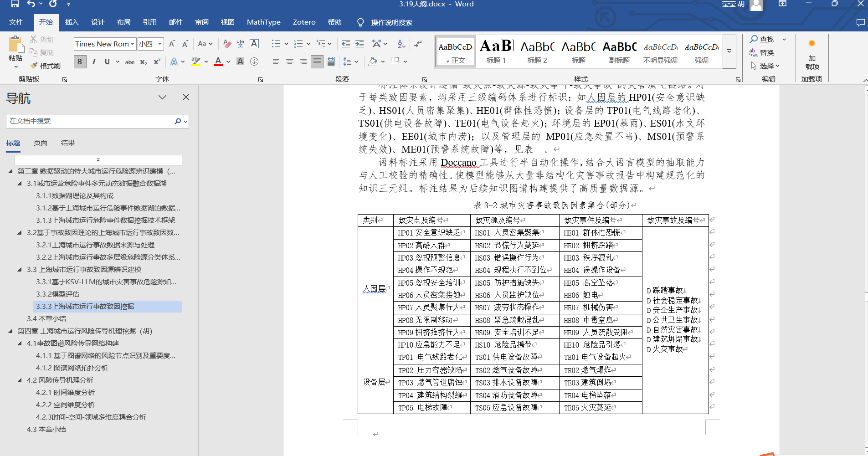This screenshot has width=868, height=456.
Task: Open the Add-ins (加载项) button
Action: click(812, 55)
